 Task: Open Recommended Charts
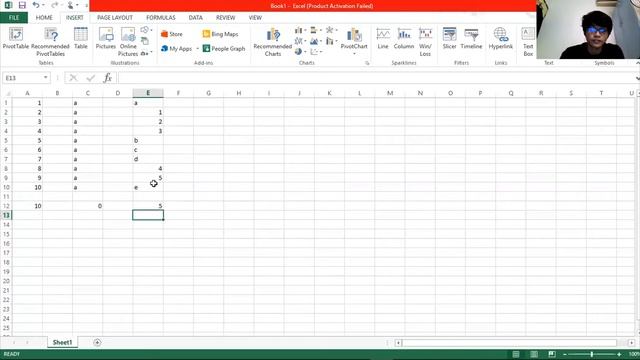coord(272,42)
